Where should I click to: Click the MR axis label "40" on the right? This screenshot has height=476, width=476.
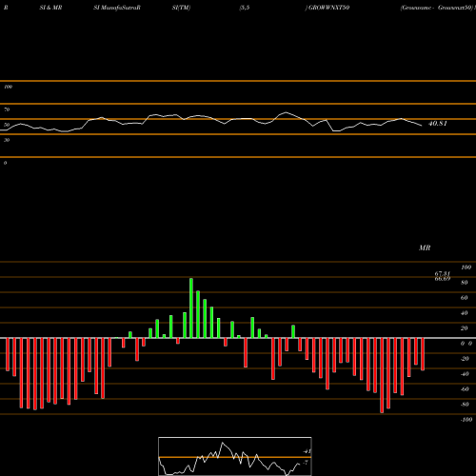465,313
